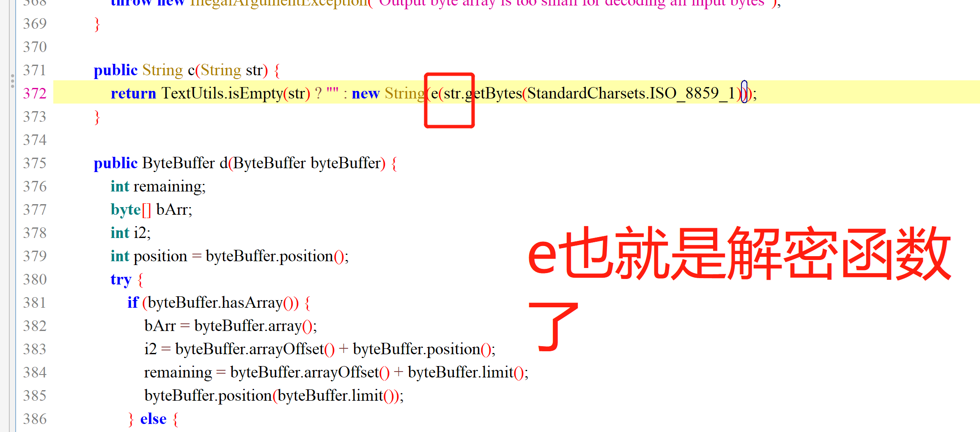Click the 'ByteBuffer' return type on line 375
This screenshot has width=980, height=432.
click(x=178, y=163)
